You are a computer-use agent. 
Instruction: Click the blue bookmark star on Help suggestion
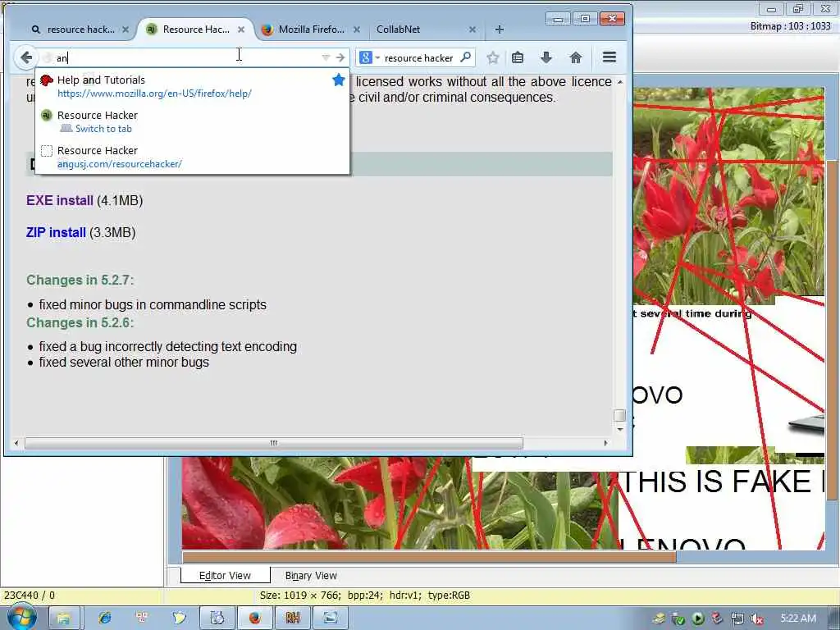(x=339, y=80)
